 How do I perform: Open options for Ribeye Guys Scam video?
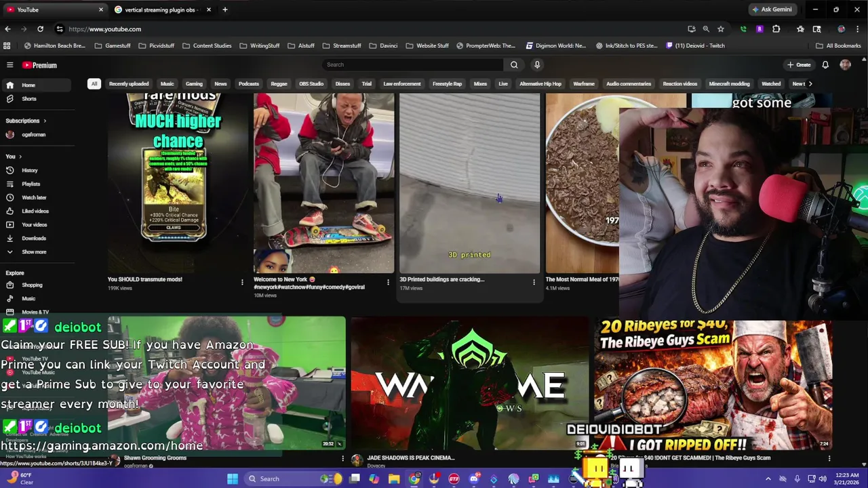tap(829, 459)
